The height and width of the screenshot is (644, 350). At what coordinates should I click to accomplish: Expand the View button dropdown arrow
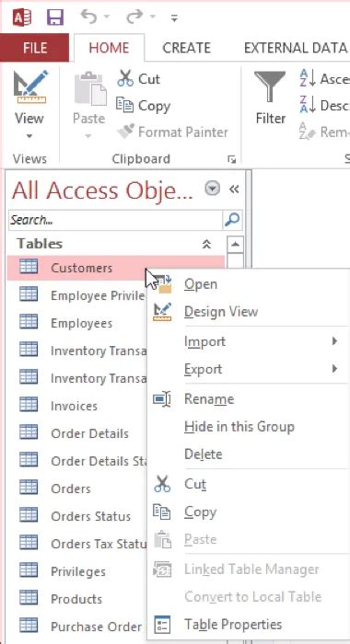(x=29, y=136)
